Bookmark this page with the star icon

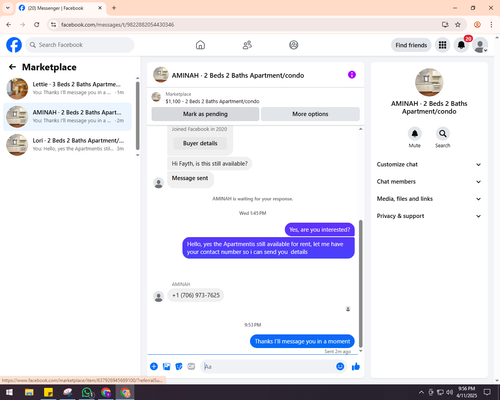[458, 25]
